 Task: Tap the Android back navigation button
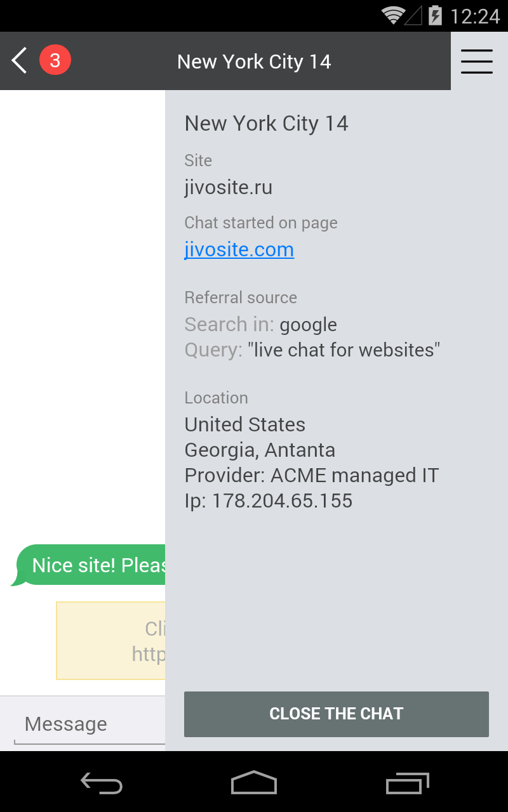(102, 783)
